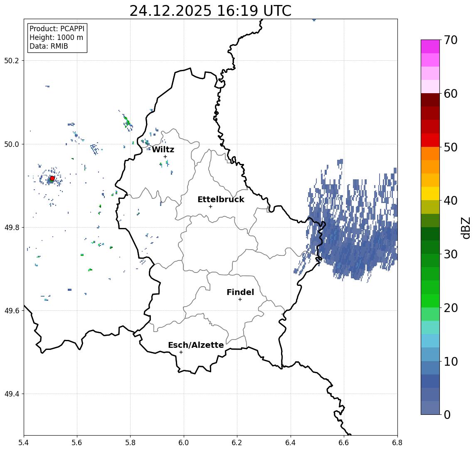The height and width of the screenshot is (451, 476).
Task: Click the cross marker below Wiltz
Action: click(x=165, y=157)
